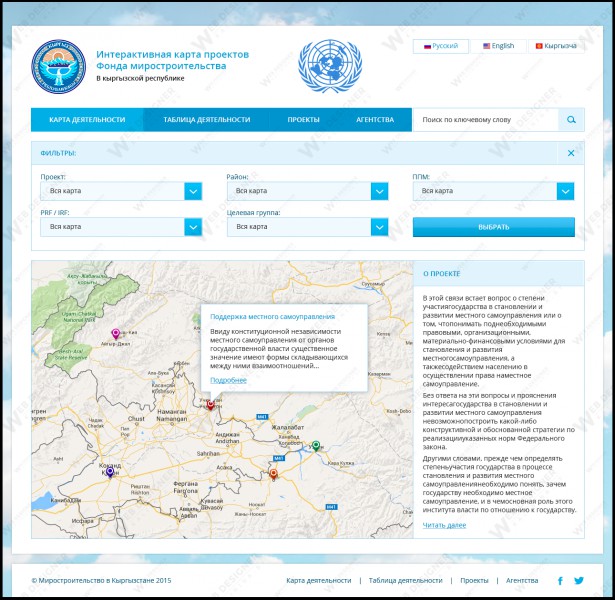Click the Читать далее link
The width and height of the screenshot is (615, 600).
pos(444,525)
